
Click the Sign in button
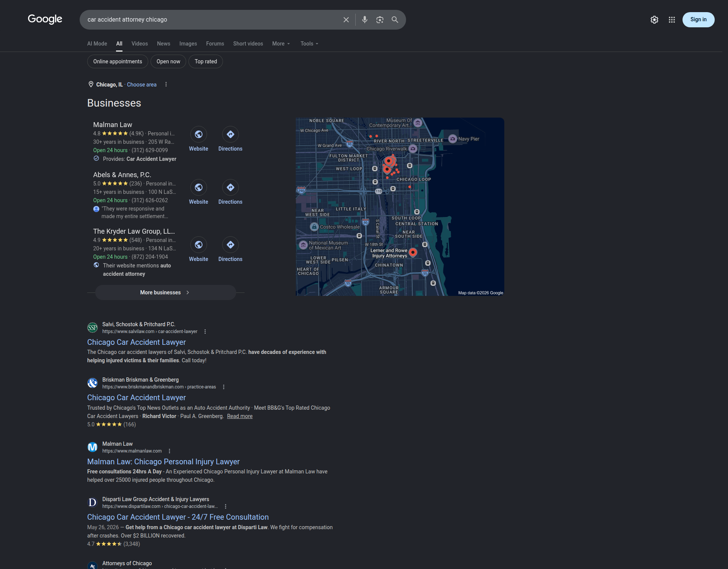point(698,20)
